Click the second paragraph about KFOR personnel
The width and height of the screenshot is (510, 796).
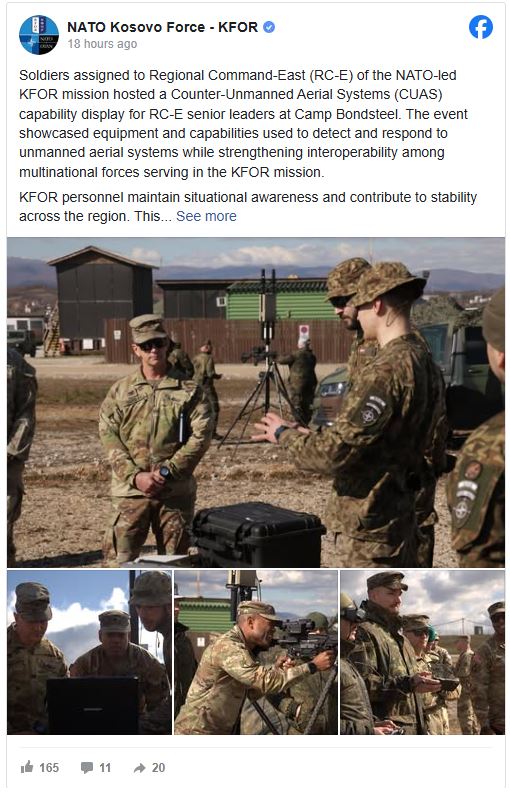(x=248, y=207)
